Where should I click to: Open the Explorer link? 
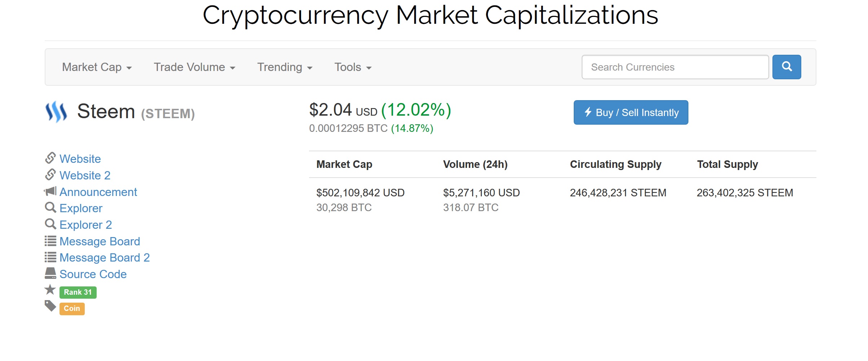81,208
